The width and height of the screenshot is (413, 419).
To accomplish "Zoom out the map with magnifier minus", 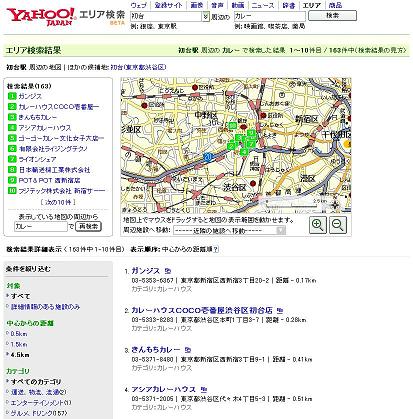I will point(338,225).
